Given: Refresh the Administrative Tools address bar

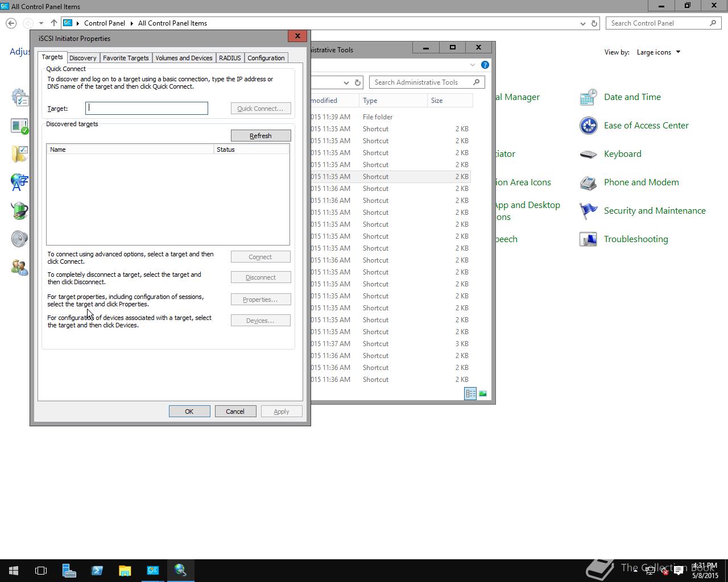Looking at the screenshot, I should tap(358, 82).
